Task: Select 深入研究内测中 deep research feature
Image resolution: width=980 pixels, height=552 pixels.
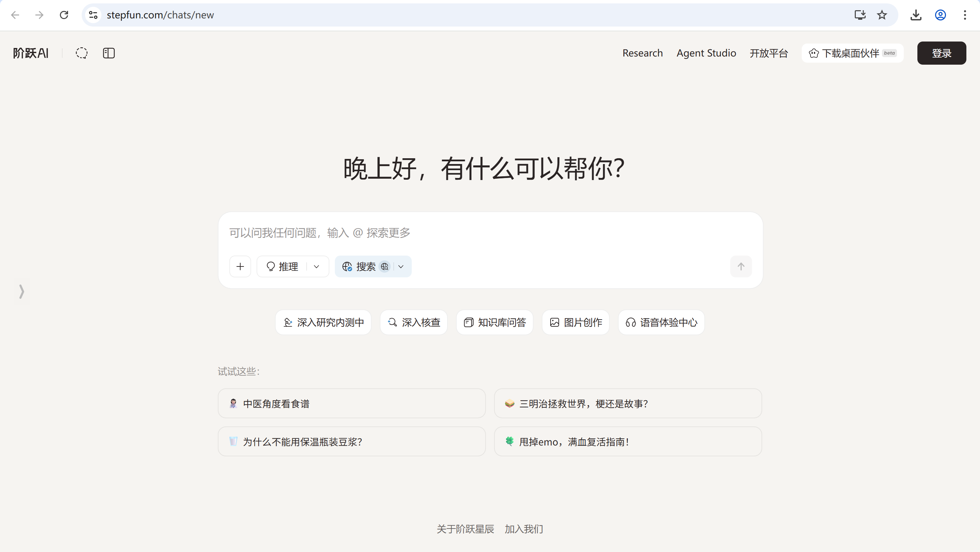Action: 323,322
